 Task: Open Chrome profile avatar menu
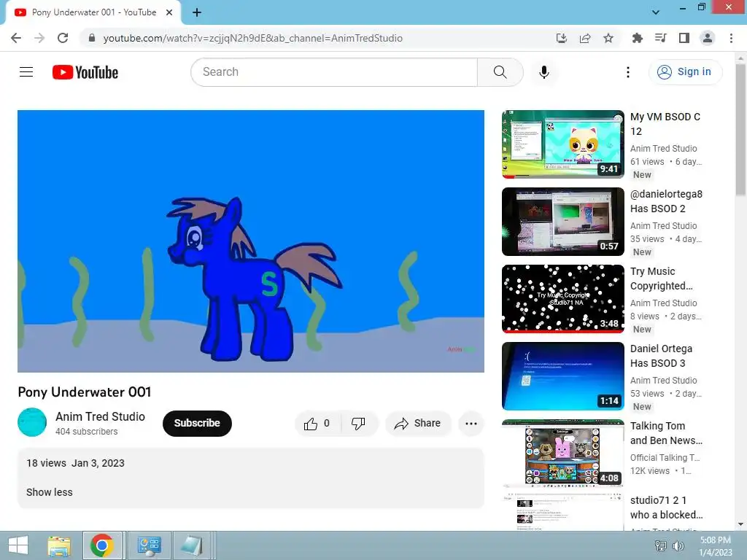pos(708,38)
